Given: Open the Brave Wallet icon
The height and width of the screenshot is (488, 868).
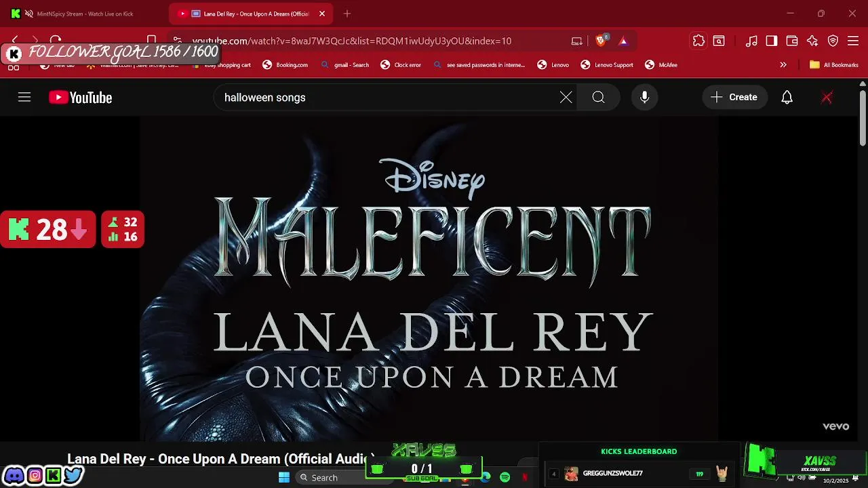Looking at the screenshot, I should pyautogui.click(x=792, y=41).
